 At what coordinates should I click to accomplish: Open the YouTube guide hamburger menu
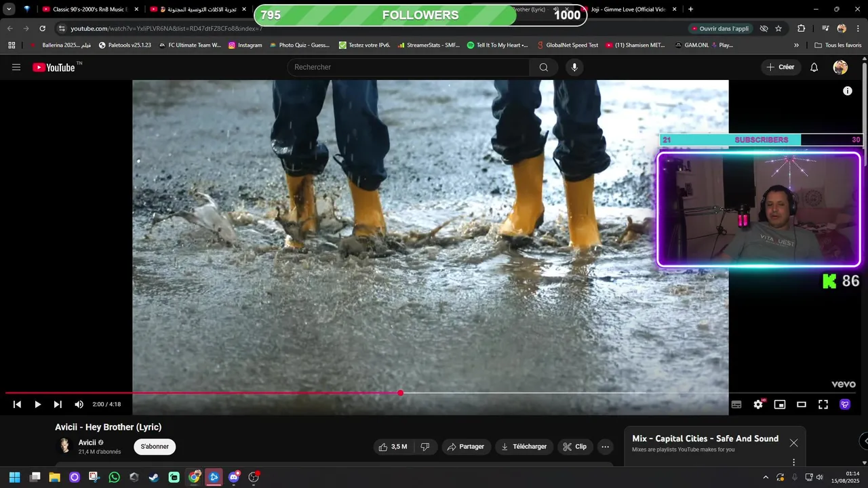(16, 67)
